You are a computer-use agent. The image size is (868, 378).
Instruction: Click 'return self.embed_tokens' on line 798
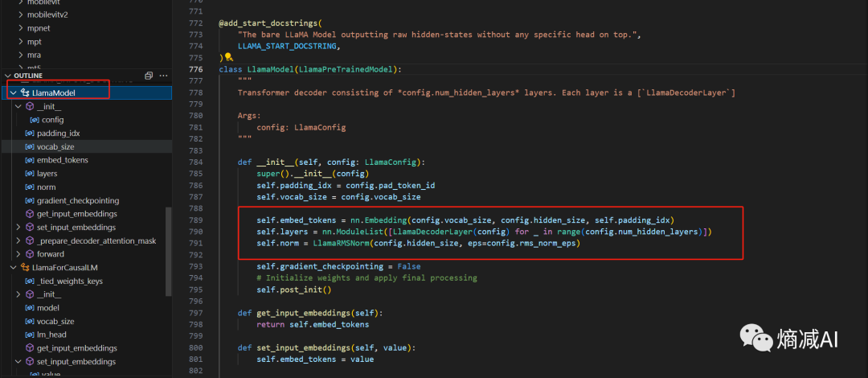tap(313, 324)
